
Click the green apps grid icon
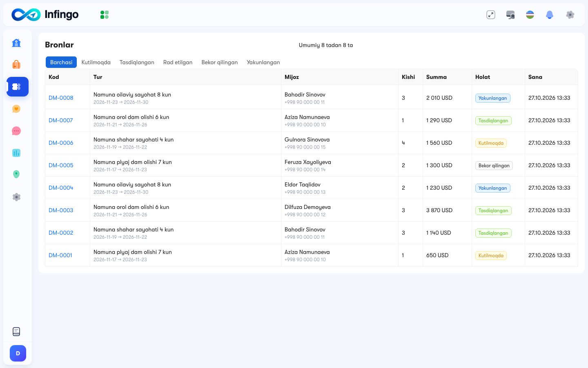[105, 15]
